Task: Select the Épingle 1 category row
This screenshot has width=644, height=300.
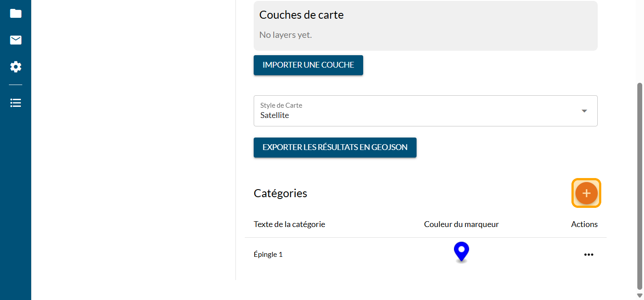Action: [268, 255]
